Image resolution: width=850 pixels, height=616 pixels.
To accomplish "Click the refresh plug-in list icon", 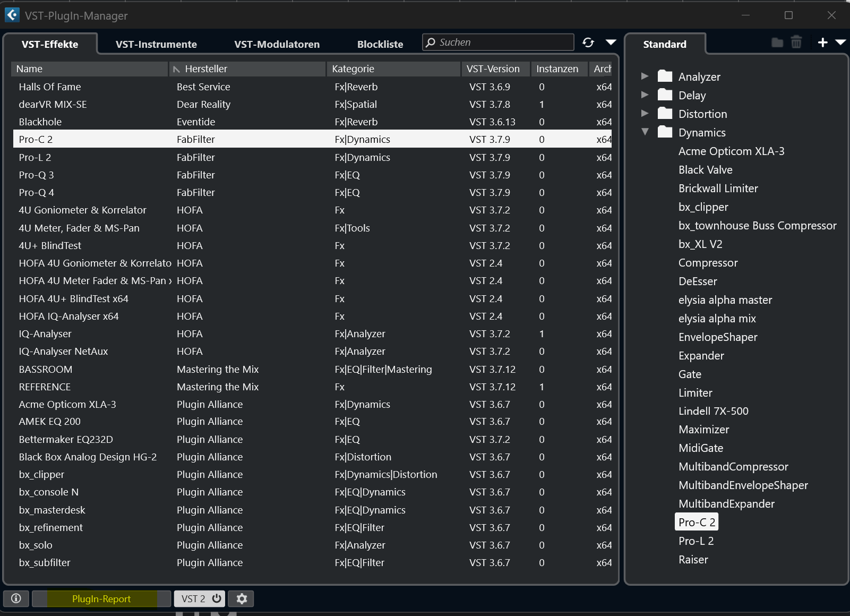I will [588, 42].
